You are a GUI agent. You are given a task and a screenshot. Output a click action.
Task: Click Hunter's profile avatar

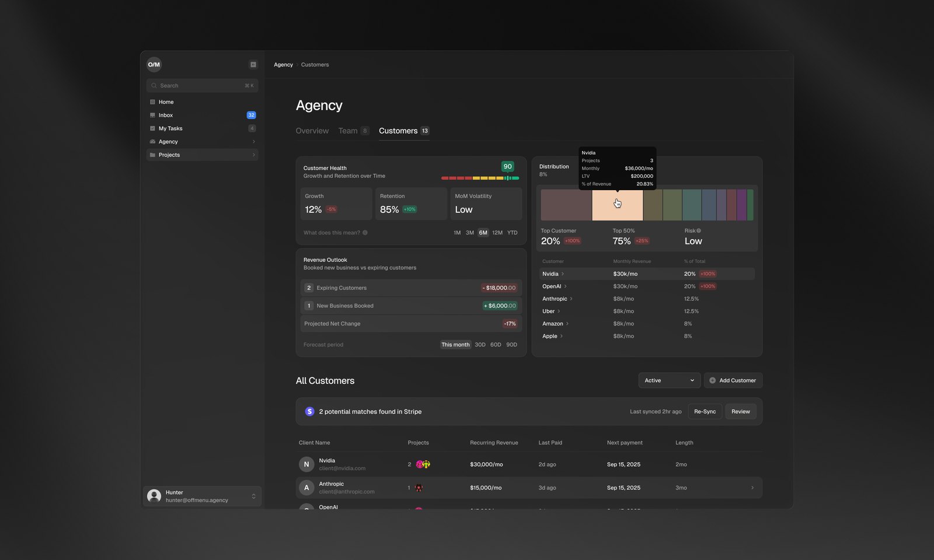click(154, 496)
